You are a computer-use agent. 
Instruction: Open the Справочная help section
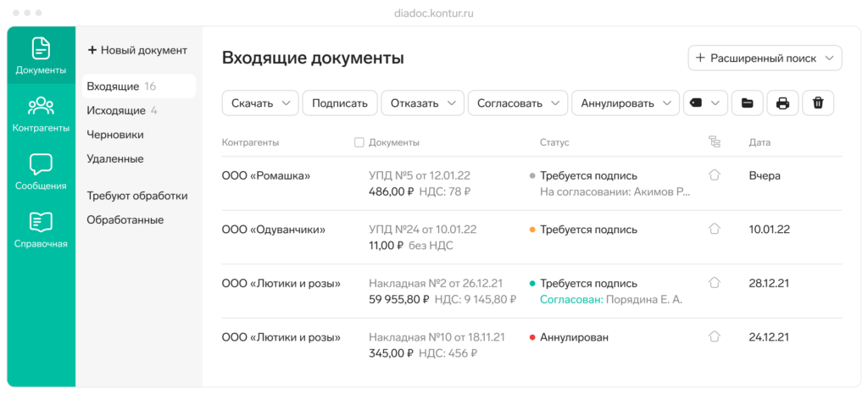pyautogui.click(x=41, y=230)
